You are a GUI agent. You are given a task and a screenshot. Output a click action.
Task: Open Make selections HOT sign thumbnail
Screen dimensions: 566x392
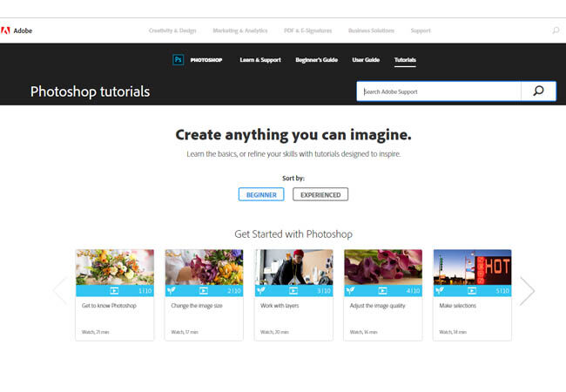point(472,267)
